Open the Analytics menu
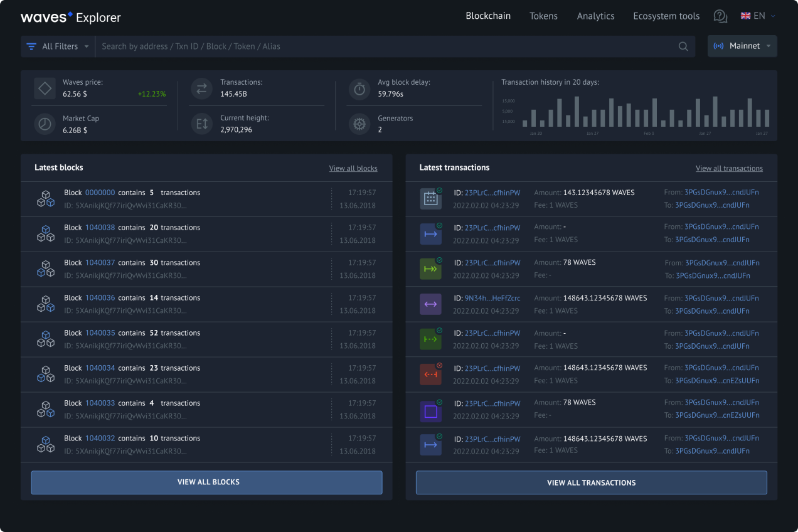Viewport: 798px width, 532px height. click(x=596, y=16)
